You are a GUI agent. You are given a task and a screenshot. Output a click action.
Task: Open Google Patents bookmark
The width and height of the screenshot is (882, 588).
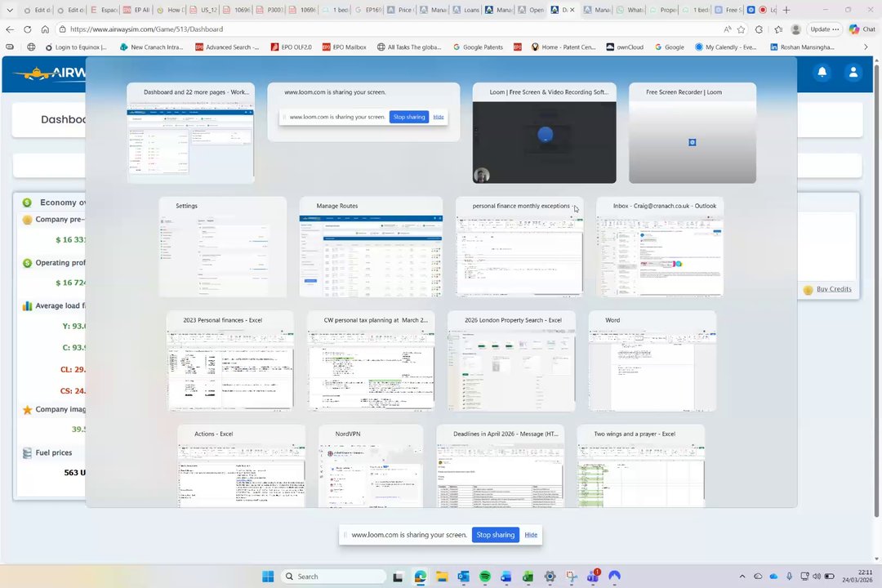(478, 47)
